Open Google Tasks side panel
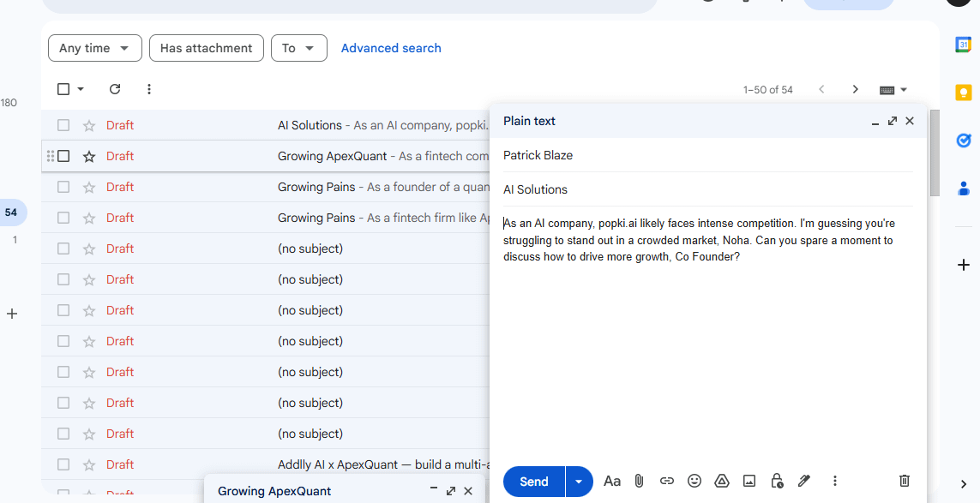The width and height of the screenshot is (980, 503). (964, 140)
